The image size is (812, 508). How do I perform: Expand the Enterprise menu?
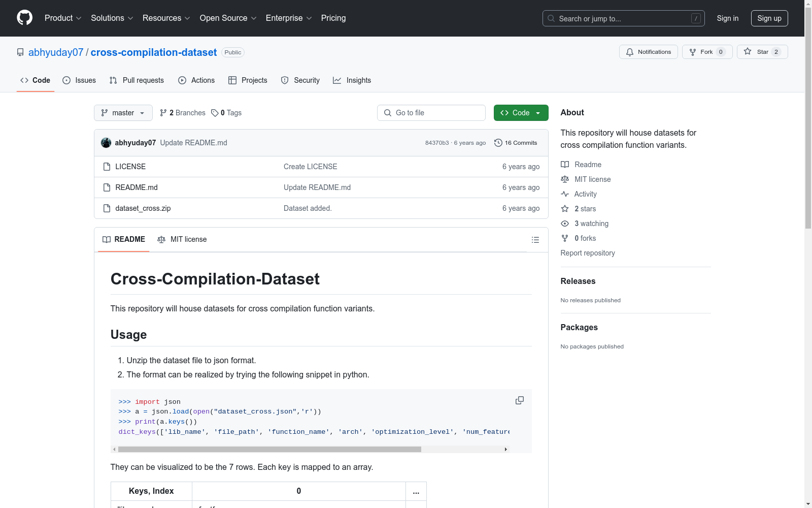[289, 18]
